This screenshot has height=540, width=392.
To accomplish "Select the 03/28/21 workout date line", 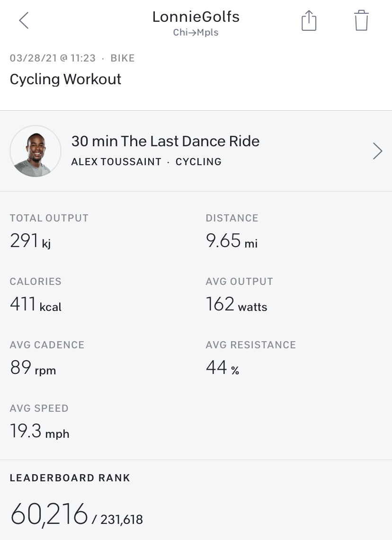I will click(72, 58).
